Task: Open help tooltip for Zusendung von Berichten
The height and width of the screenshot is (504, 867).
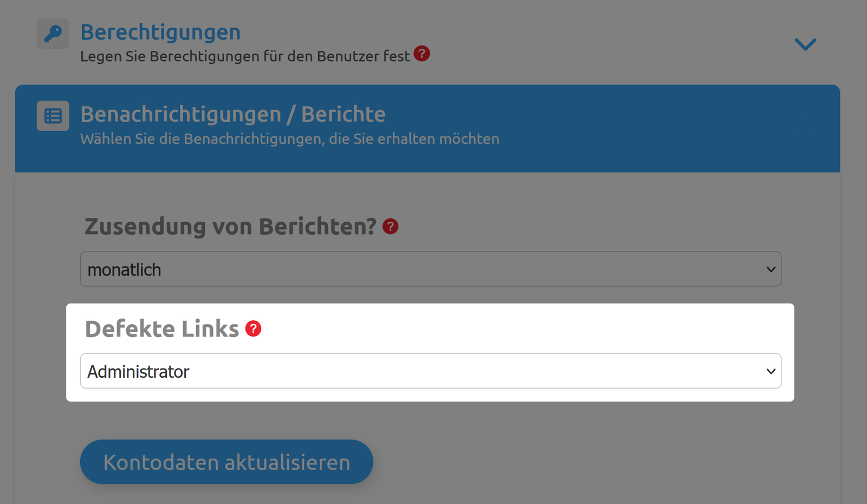Action: pos(390,227)
